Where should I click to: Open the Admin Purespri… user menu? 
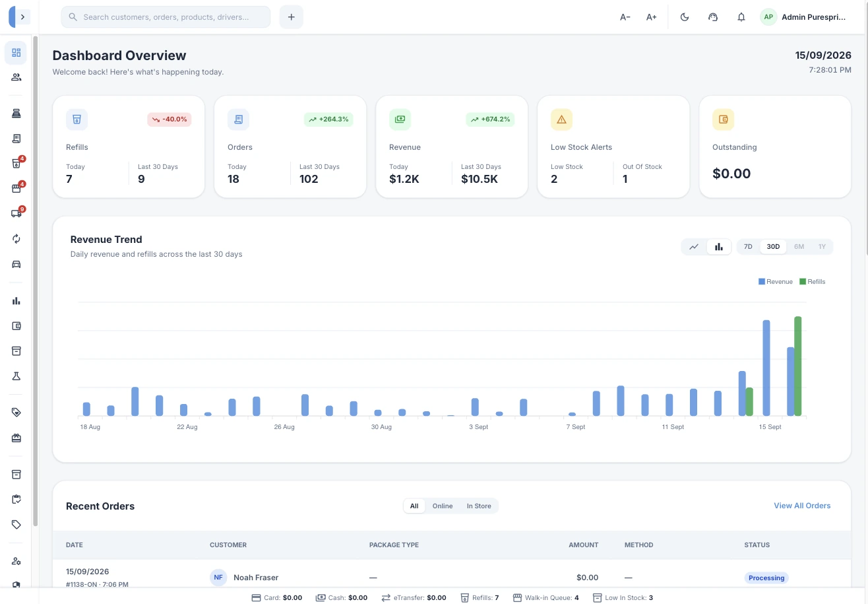coord(803,17)
